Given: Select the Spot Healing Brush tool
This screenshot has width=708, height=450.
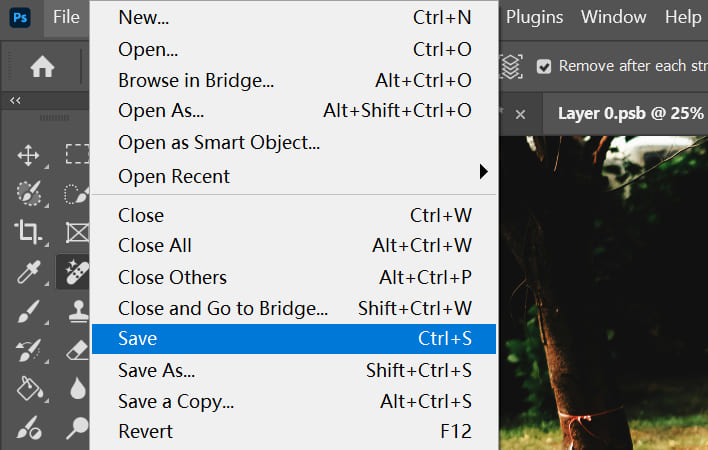Looking at the screenshot, I should [76, 272].
